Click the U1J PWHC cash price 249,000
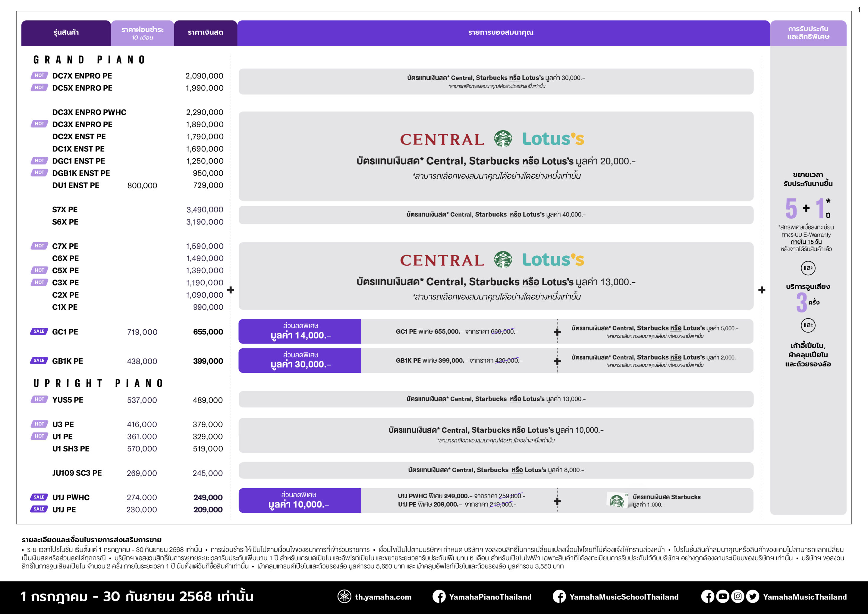868x614 pixels. (x=208, y=498)
